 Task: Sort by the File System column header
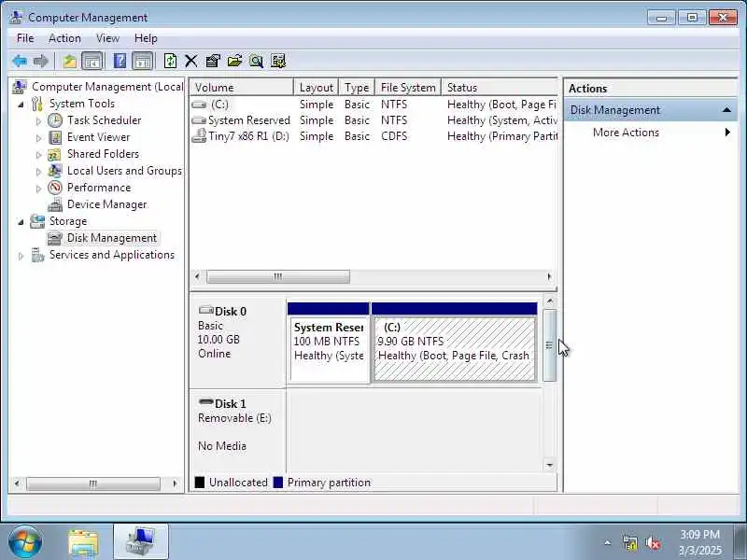point(408,88)
